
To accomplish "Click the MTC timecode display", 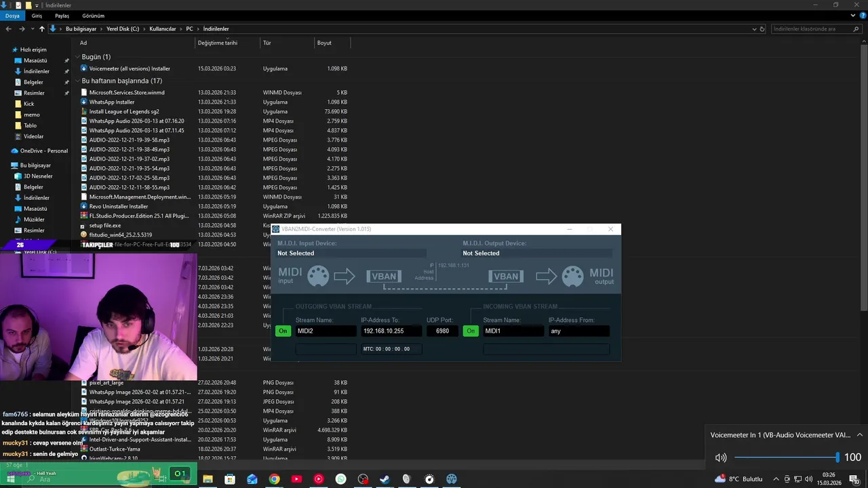I will pos(391,349).
